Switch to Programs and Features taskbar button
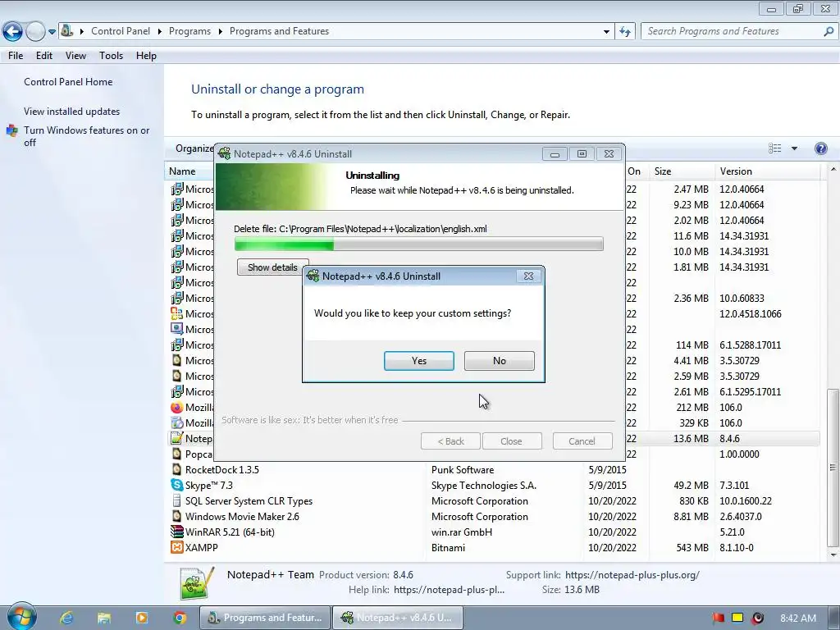The height and width of the screenshot is (630, 840). (265, 617)
